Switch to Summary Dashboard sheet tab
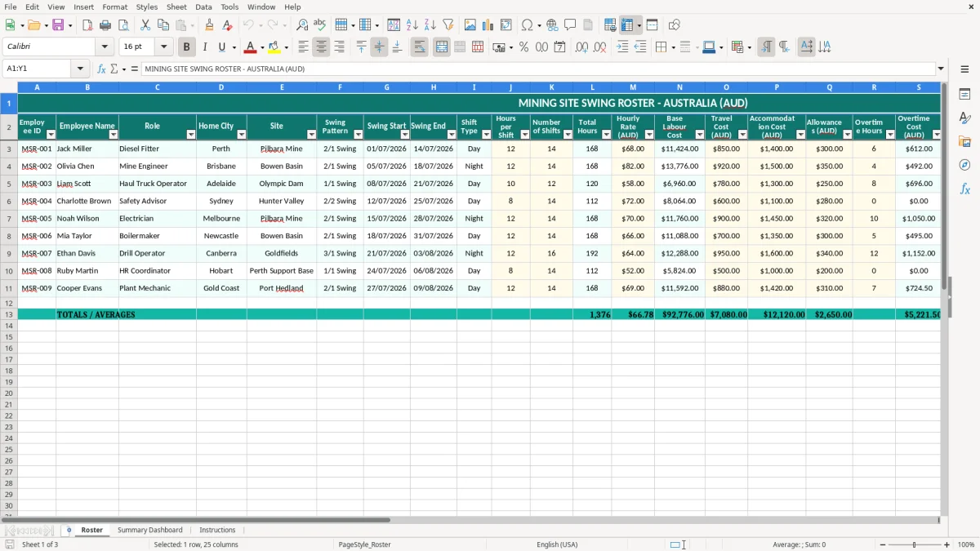The height and width of the screenshot is (551, 980). (150, 530)
